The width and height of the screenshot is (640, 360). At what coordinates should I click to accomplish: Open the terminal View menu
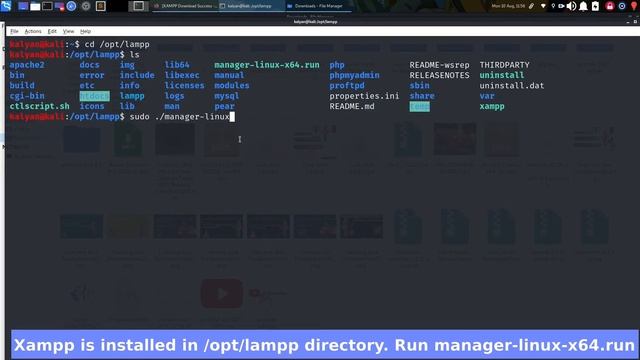(68, 31)
